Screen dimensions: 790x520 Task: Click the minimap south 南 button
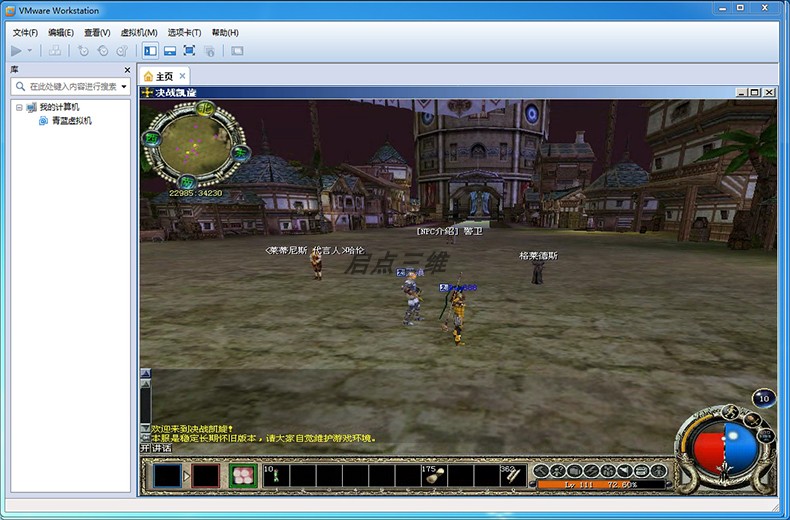pyautogui.click(x=188, y=181)
